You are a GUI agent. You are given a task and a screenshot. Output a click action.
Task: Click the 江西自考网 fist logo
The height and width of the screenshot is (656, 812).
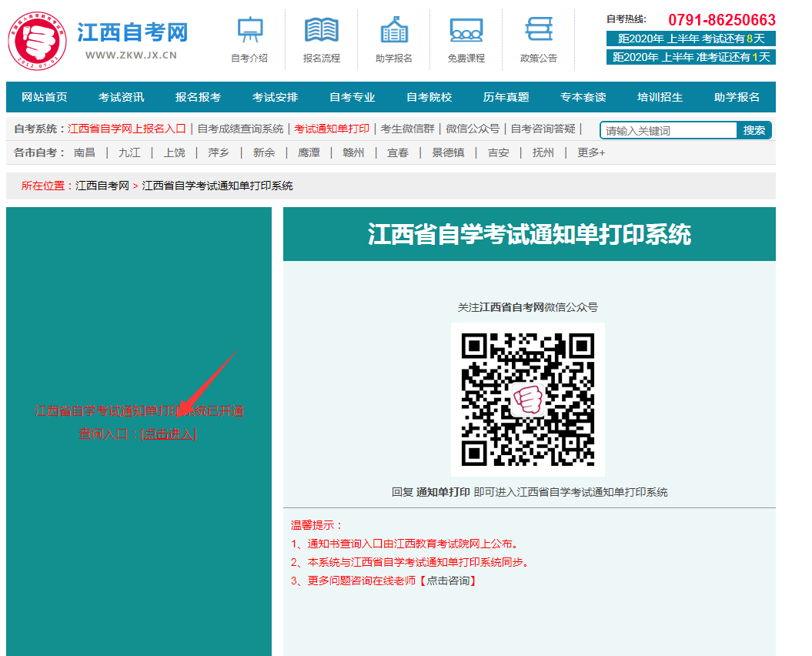tap(37, 38)
